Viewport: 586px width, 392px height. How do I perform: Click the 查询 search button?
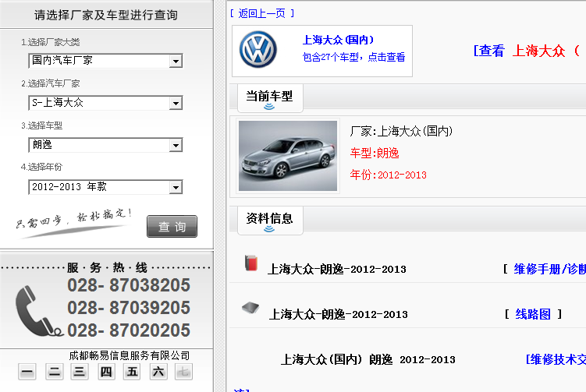pos(172,226)
